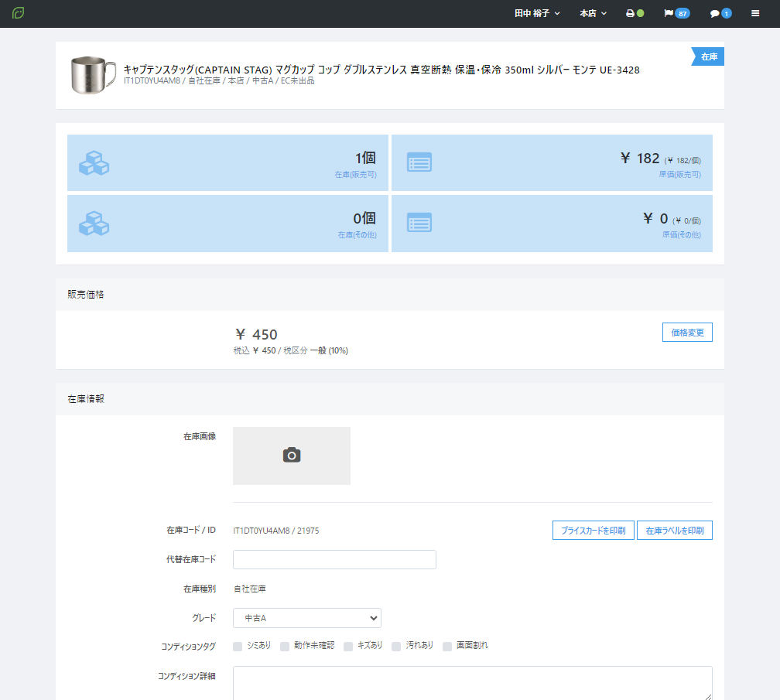The height and width of the screenshot is (700, 780).
Task: Check the 画面割れ condition tag
Action: click(447, 647)
